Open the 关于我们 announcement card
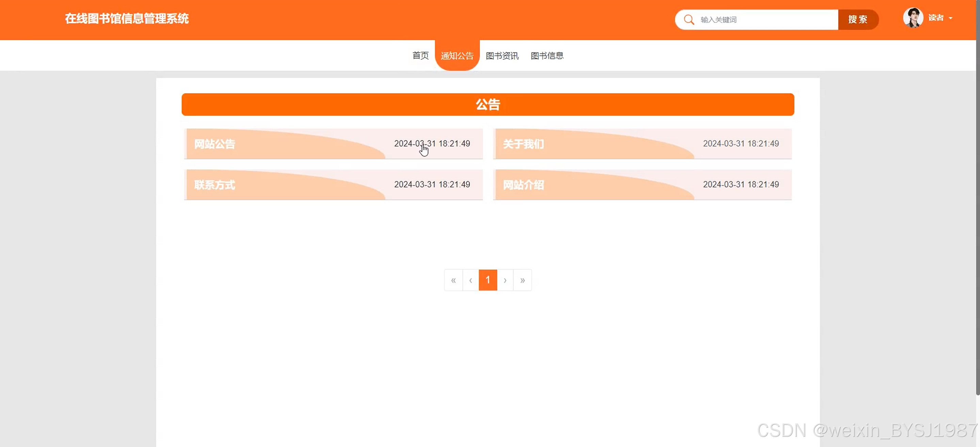 (642, 143)
